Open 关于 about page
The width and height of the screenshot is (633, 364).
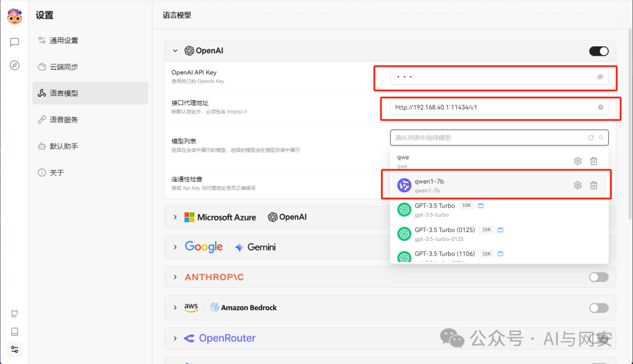click(90, 173)
